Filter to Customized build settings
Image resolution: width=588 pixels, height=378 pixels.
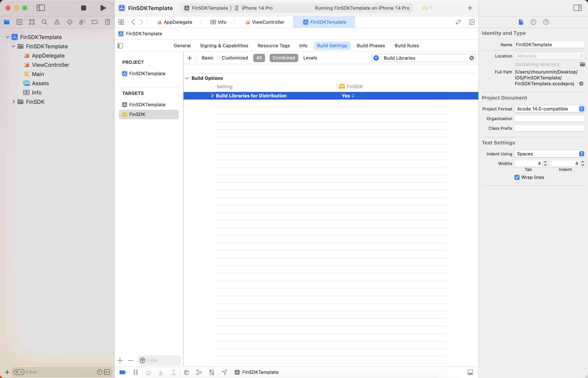click(235, 58)
